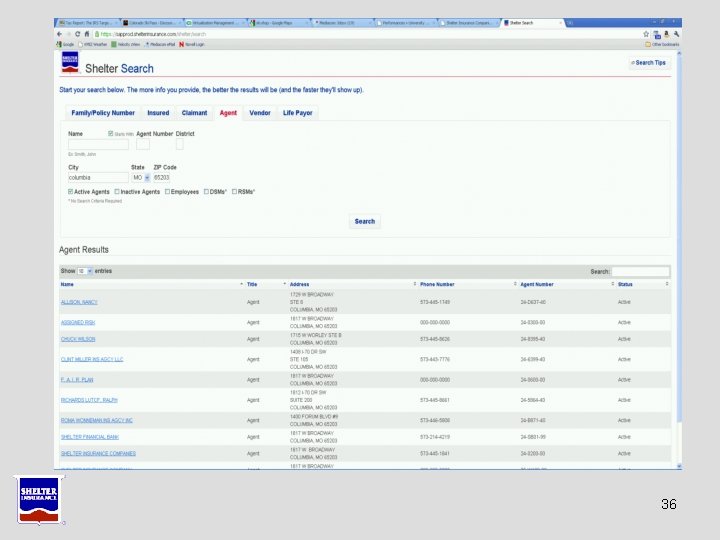
Task: Click the Search button
Action: (x=365, y=221)
